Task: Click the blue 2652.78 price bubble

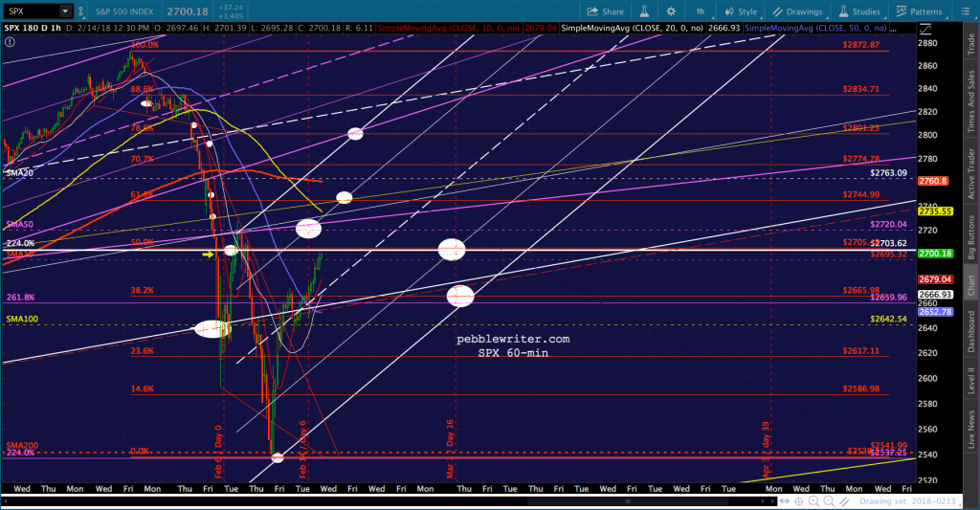Action: point(935,311)
